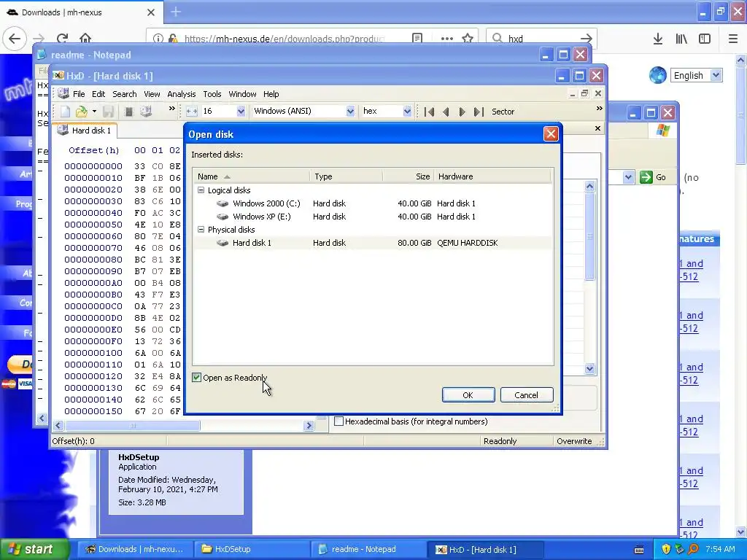Open Firefox library bookmarks icon

[681, 39]
